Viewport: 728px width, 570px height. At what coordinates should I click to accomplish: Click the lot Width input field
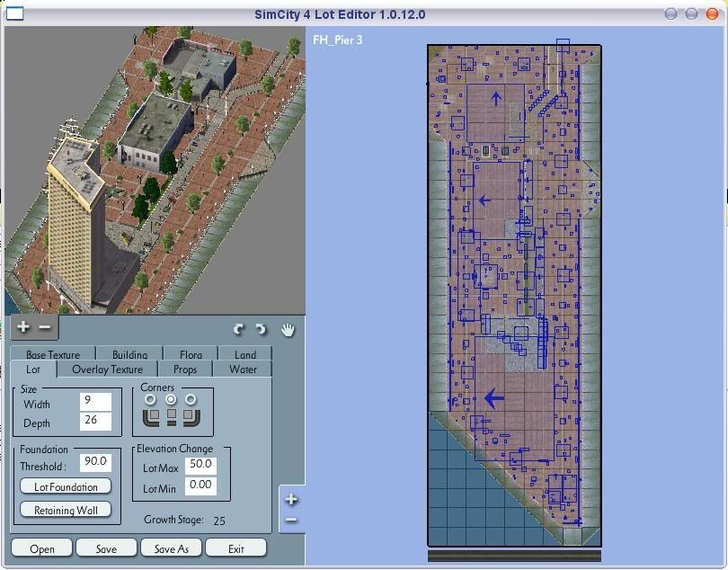click(x=95, y=401)
